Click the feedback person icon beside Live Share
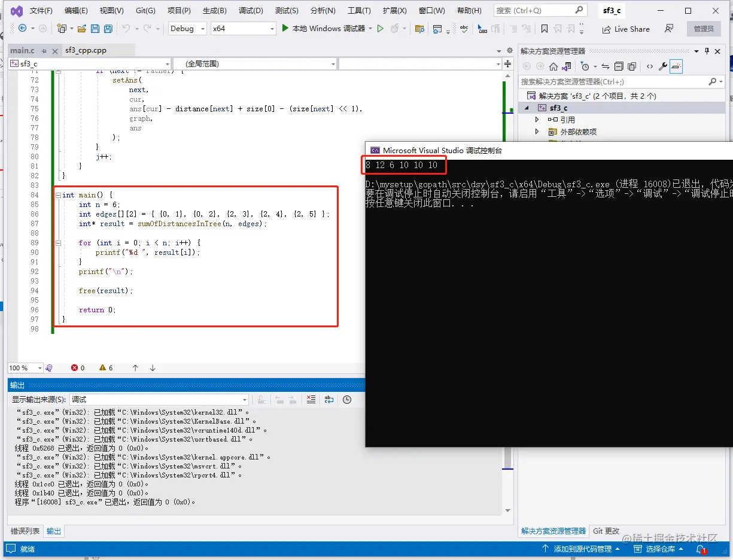This screenshot has height=560, width=733. pos(669,28)
